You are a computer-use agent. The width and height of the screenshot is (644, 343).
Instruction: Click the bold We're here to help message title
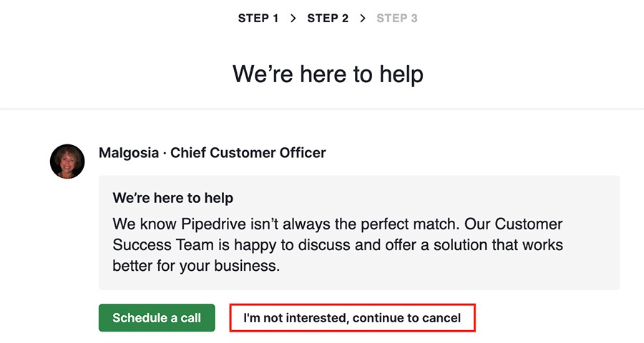tap(173, 198)
